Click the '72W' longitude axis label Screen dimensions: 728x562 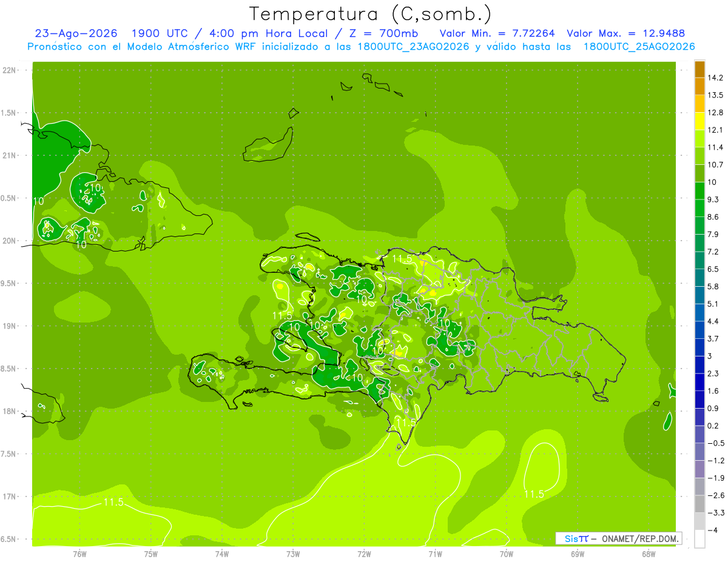point(364,554)
